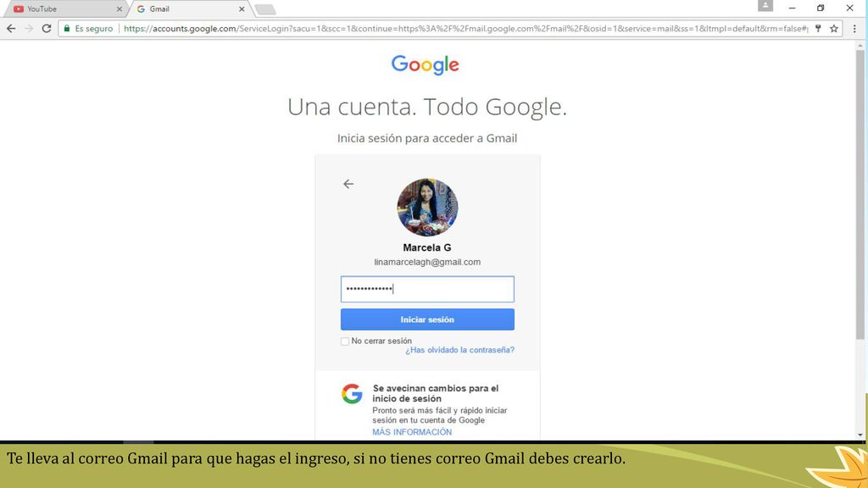
Task: Click the vertical scrollbar thumb
Action: [x=860, y=194]
